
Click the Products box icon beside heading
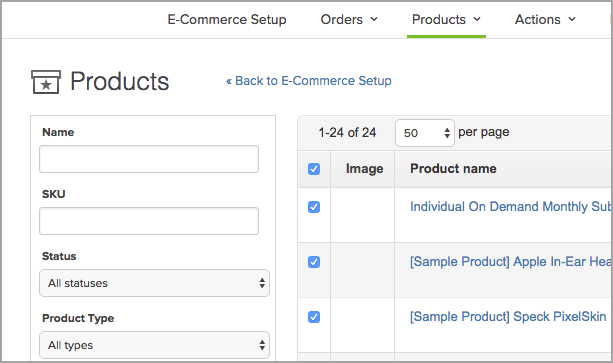(46, 82)
